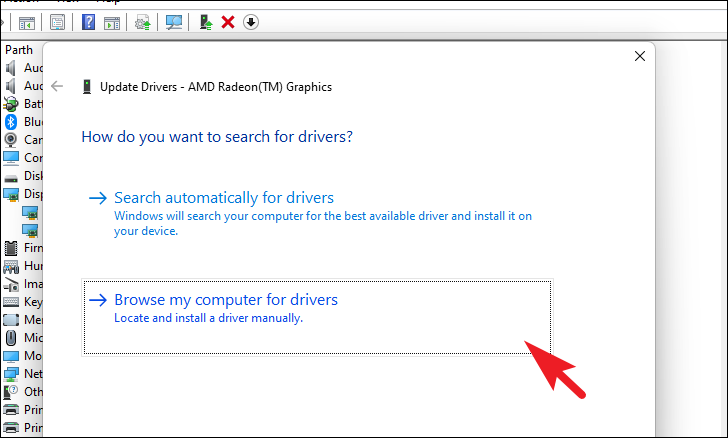Screen dimensions: 728x438
Task: Go back using the dialog's back arrow
Action: [x=57, y=86]
